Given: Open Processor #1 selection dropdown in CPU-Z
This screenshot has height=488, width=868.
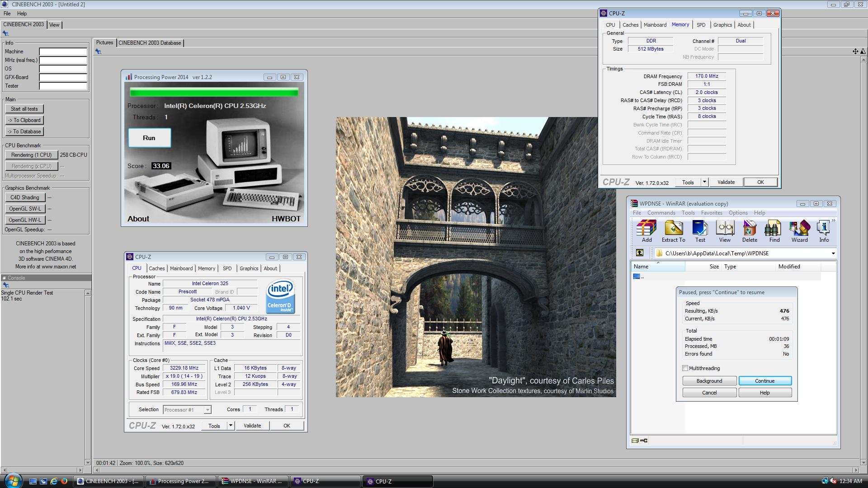Looking at the screenshot, I should 207,410.
